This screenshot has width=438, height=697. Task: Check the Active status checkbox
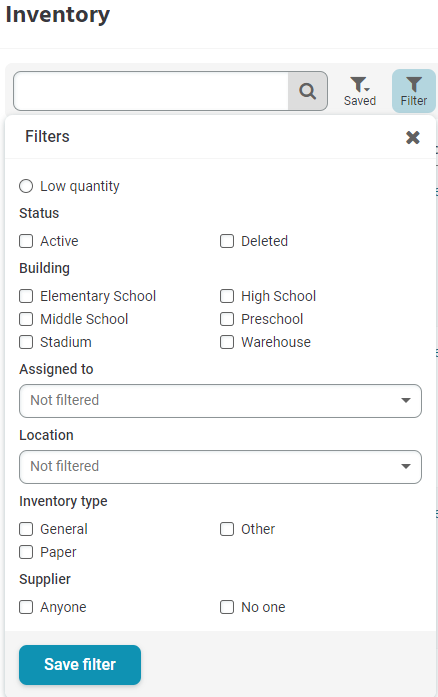point(26,241)
